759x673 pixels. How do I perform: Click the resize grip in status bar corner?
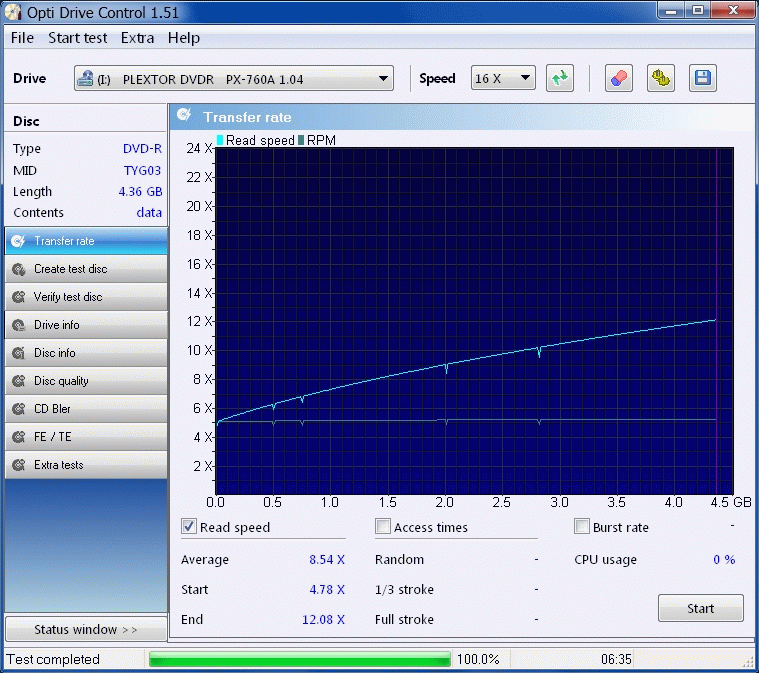[748, 662]
